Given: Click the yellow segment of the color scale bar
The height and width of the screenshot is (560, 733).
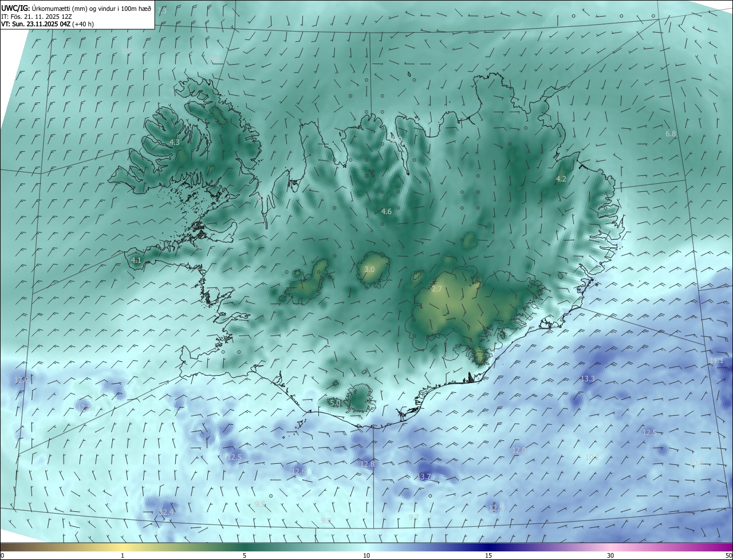Looking at the screenshot, I should click(x=123, y=547).
